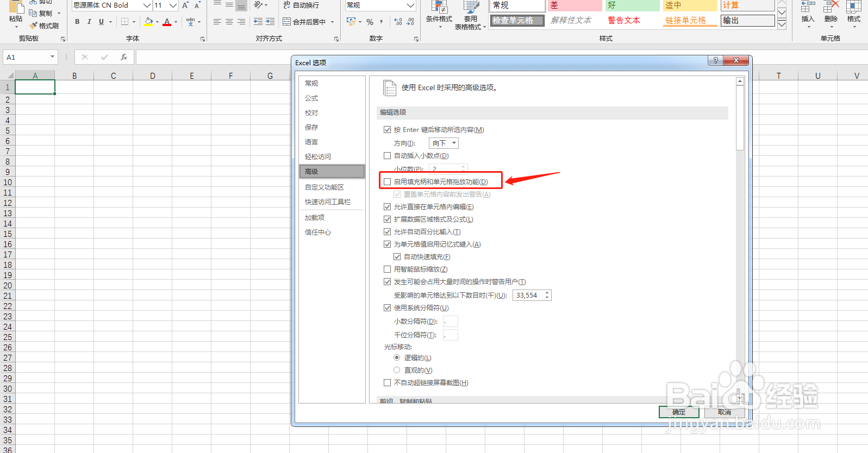This screenshot has width=868, height=453.
Task: Toggle extend data range formats and formulas
Action: (x=388, y=219)
